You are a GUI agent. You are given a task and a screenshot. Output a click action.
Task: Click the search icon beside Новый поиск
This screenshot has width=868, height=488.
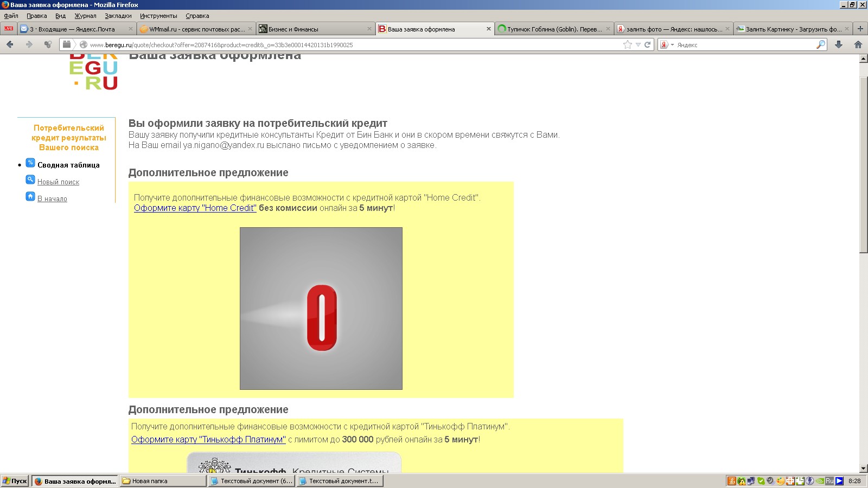click(x=30, y=179)
